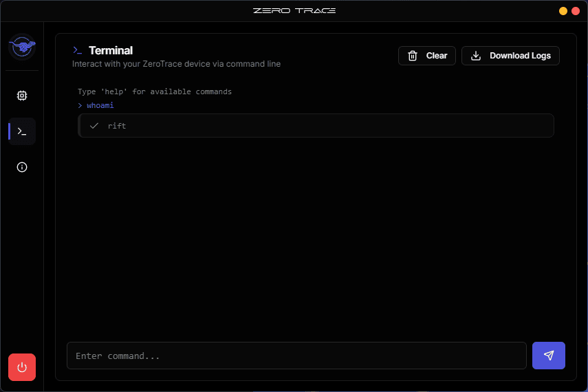Open the device chip page in sidebar
The width and height of the screenshot is (588, 392).
point(22,96)
